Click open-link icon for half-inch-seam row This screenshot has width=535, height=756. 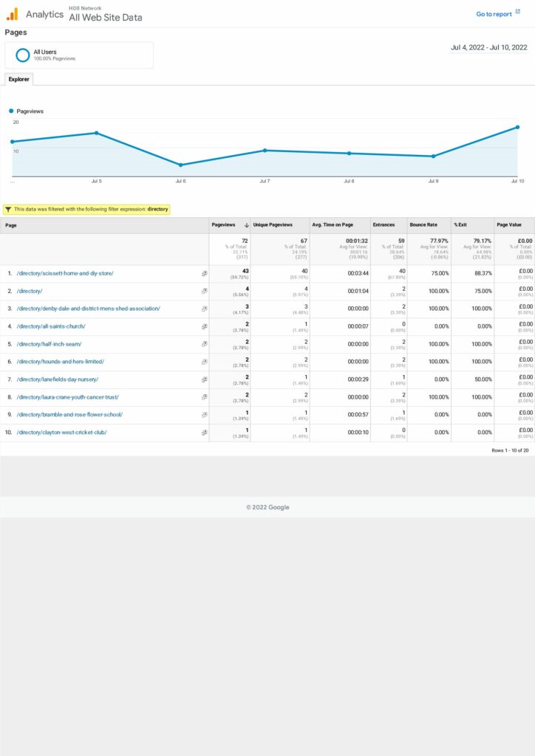point(204,344)
